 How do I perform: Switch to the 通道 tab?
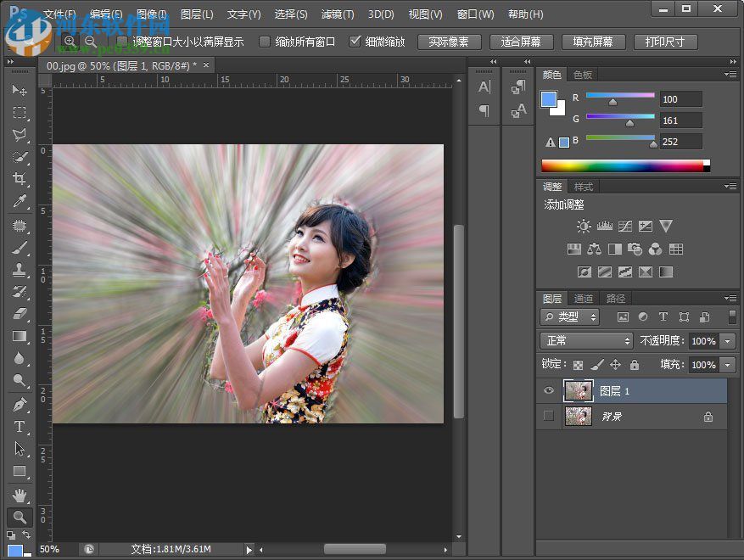[584, 299]
